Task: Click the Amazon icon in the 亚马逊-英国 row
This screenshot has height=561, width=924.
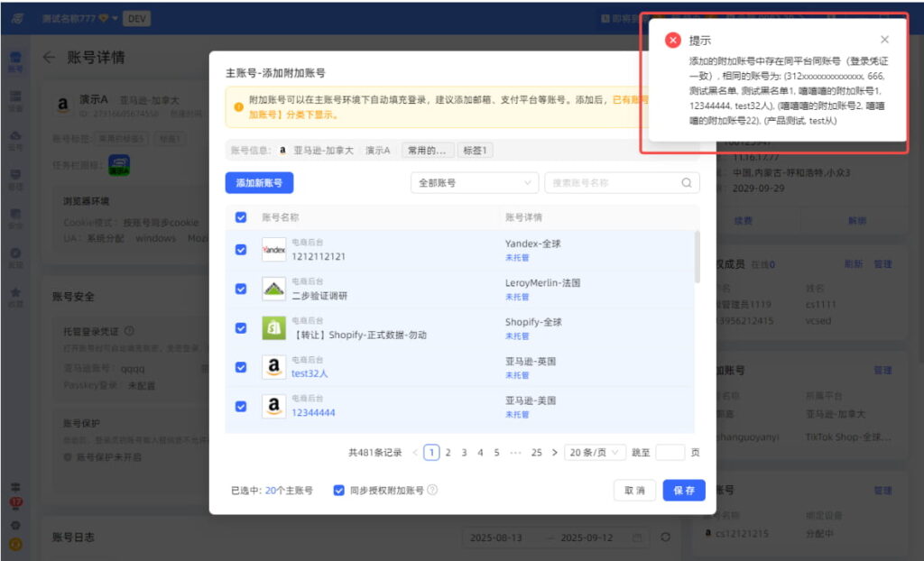Action: pos(273,366)
